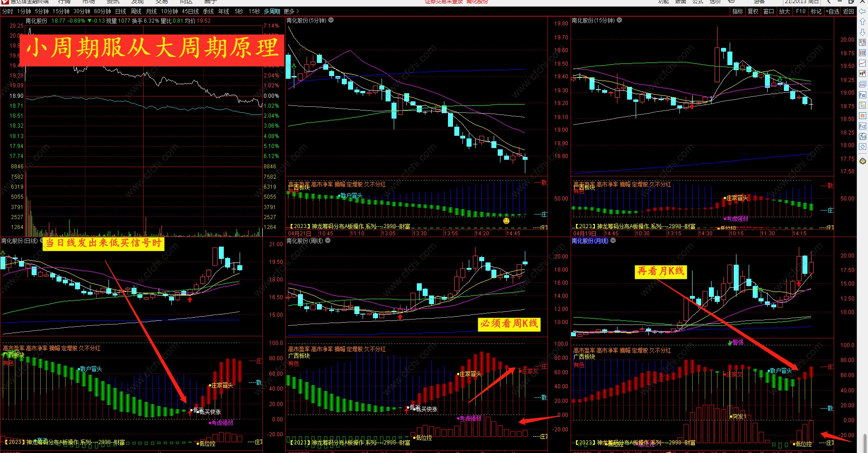Switch to 周线 period tab

tap(136, 11)
